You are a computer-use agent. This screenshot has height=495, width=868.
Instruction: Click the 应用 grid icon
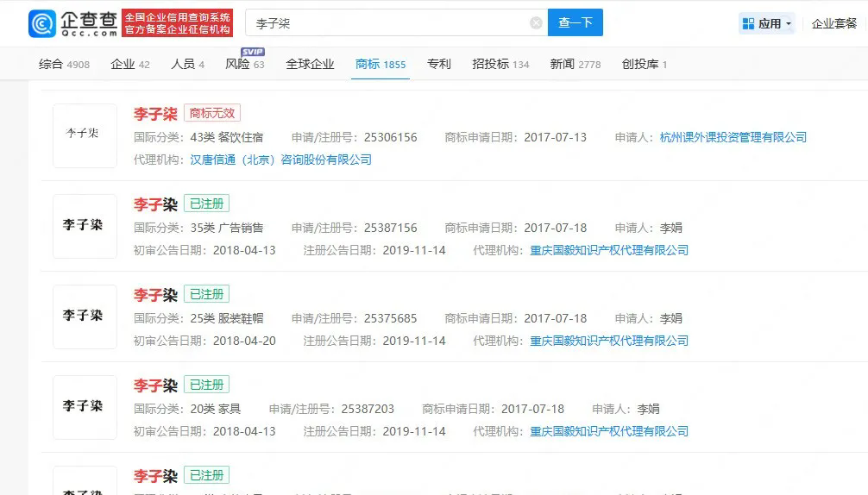point(748,23)
